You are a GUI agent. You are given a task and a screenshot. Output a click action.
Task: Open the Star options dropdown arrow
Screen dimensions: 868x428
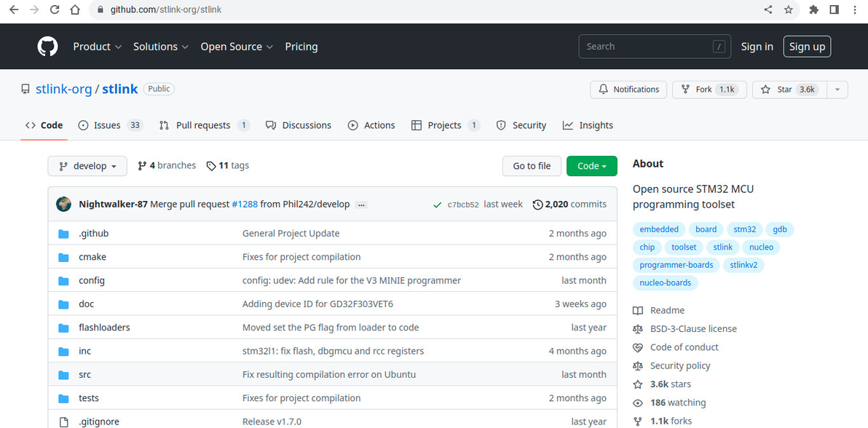(x=837, y=90)
